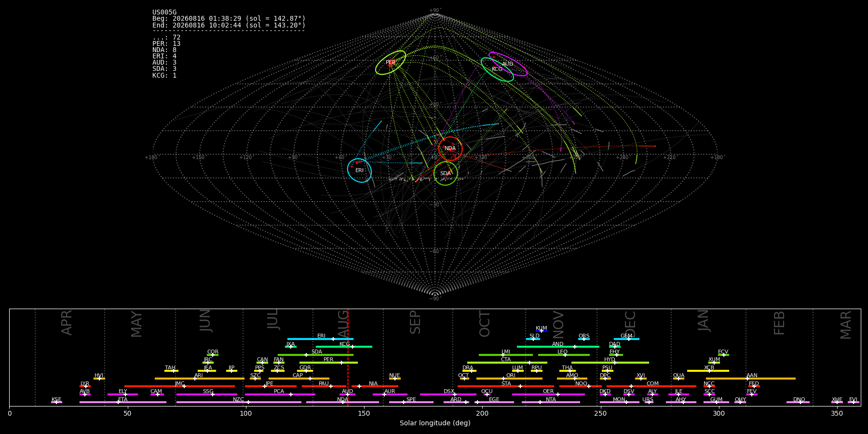868x434 pixels.
Task: Select the LEO shower bar
Action: 564,355
